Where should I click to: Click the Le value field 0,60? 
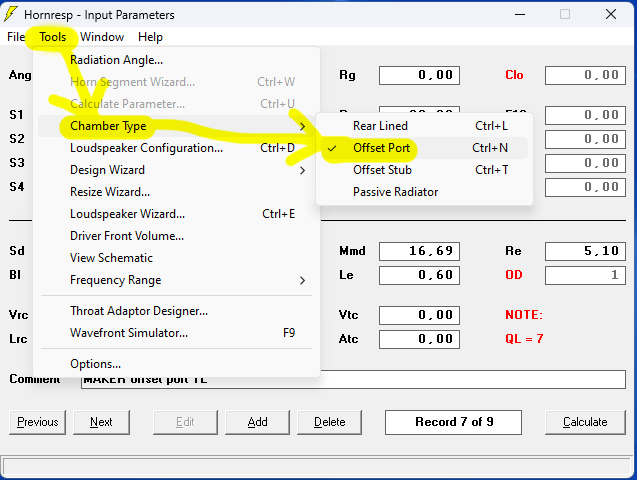(x=419, y=275)
